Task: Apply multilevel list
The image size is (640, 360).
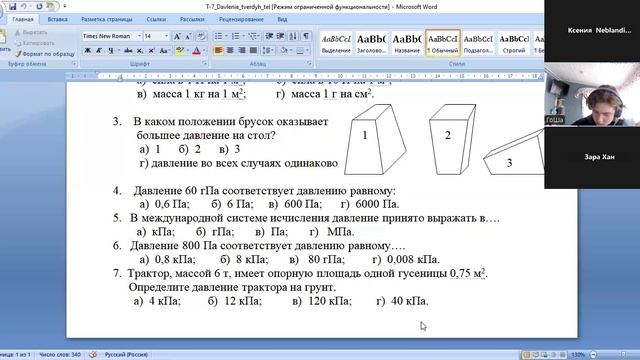Action: pos(253,36)
